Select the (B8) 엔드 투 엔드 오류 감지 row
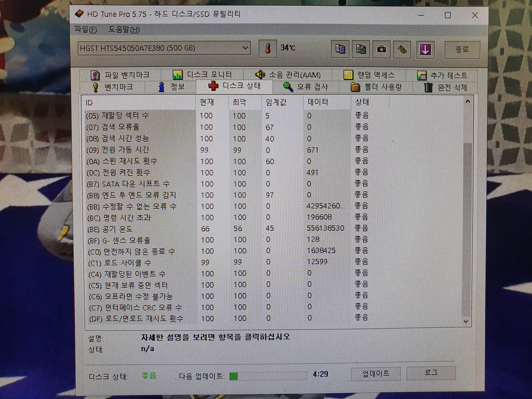This screenshot has height=399, width=532. 227,195
